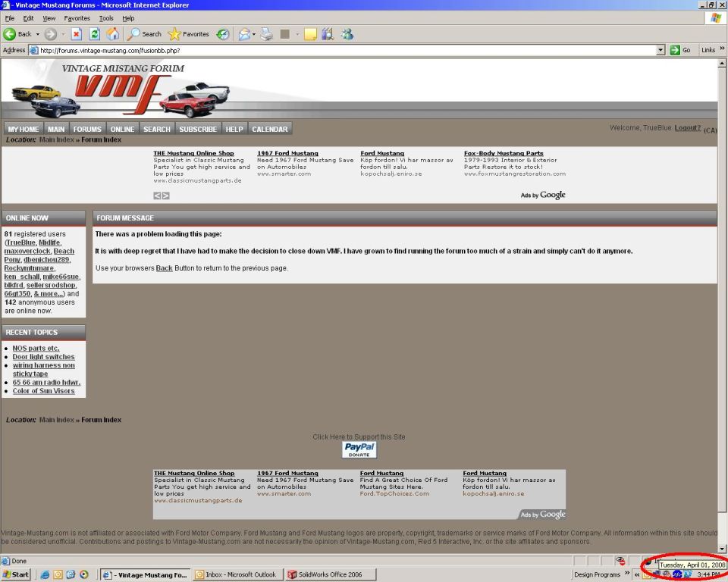Launch Outlook from the Quick Launch bar
728x582 pixels.
coord(58,574)
